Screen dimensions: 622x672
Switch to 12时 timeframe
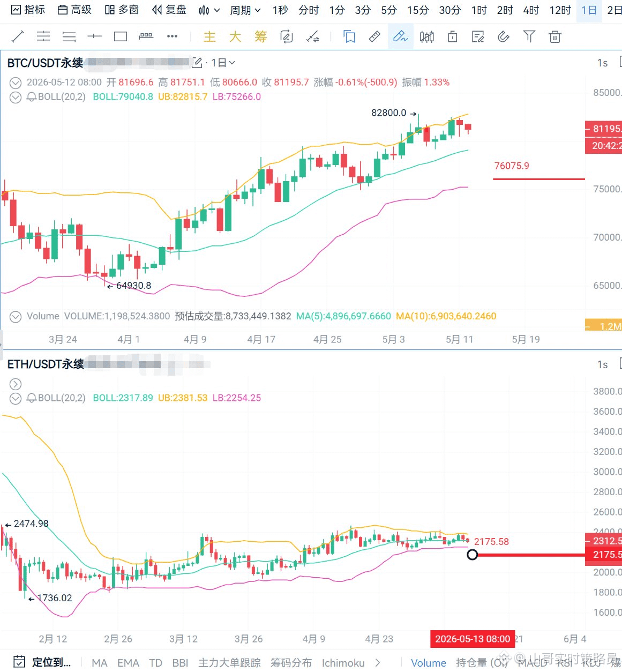(x=560, y=10)
